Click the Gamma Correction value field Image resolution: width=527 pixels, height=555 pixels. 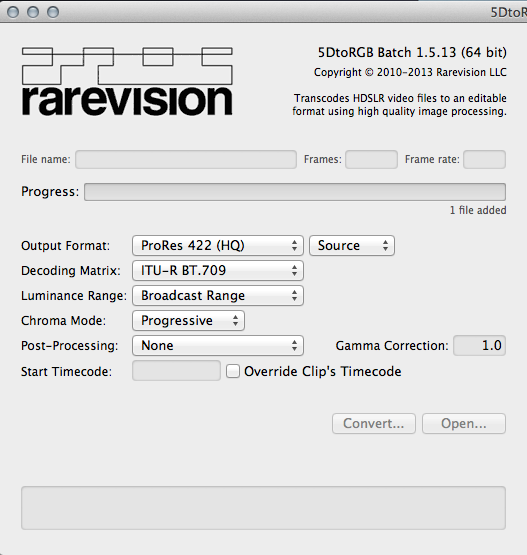click(480, 345)
